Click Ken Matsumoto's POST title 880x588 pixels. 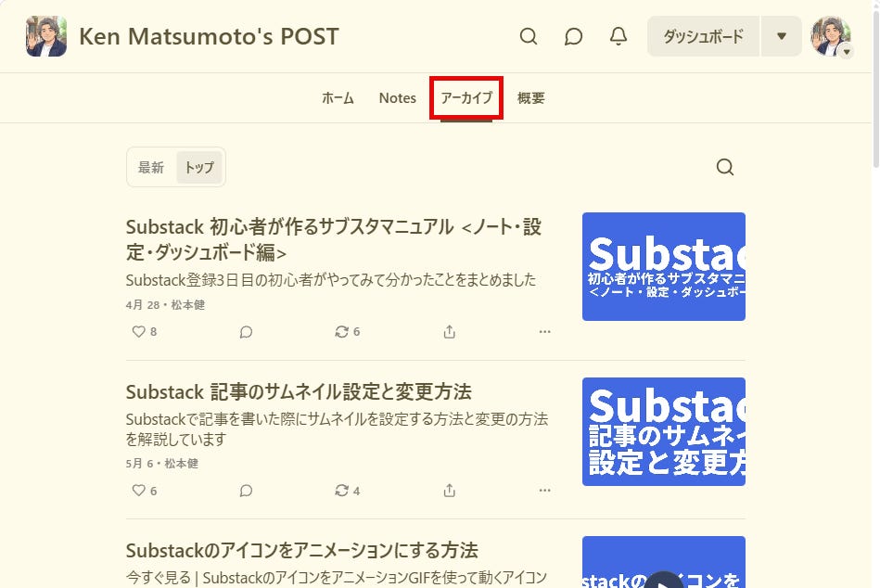209,36
